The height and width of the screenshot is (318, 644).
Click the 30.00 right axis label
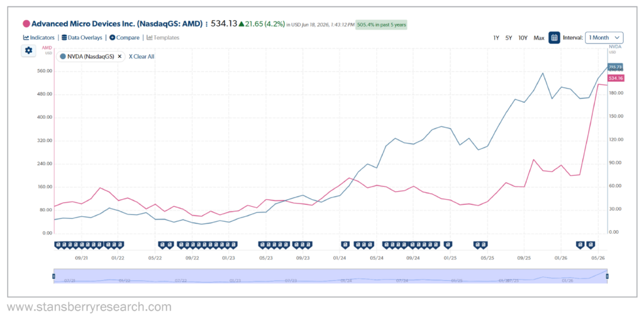click(x=616, y=209)
